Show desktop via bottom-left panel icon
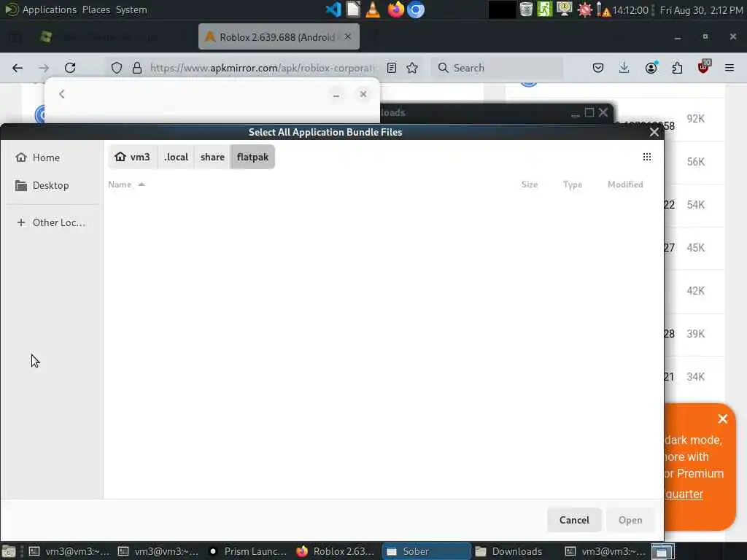Viewport: 747px width, 560px height. click(9, 552)
